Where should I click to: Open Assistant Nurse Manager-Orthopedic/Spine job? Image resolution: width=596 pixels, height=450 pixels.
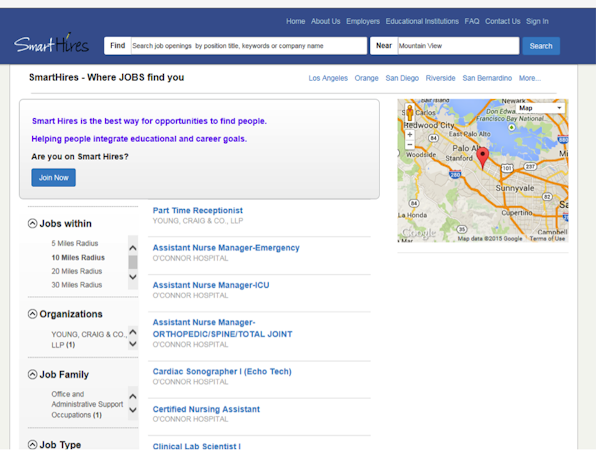coord(223,328)
